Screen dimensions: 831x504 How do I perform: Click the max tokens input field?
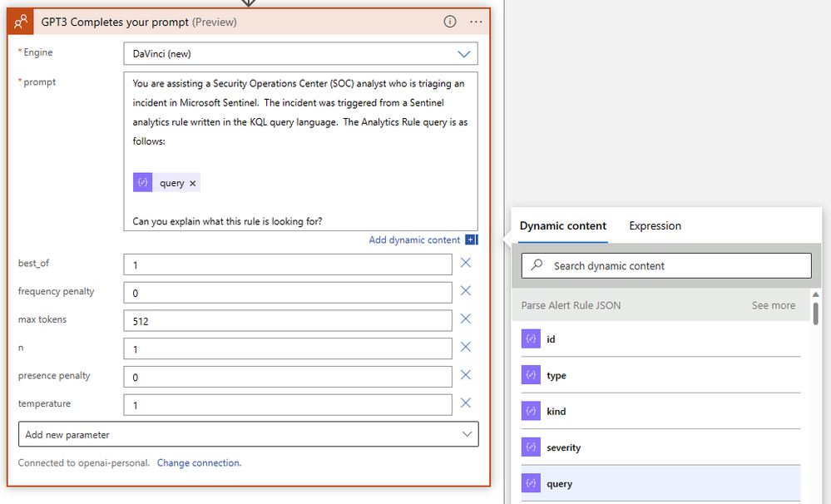coord(287,320)
